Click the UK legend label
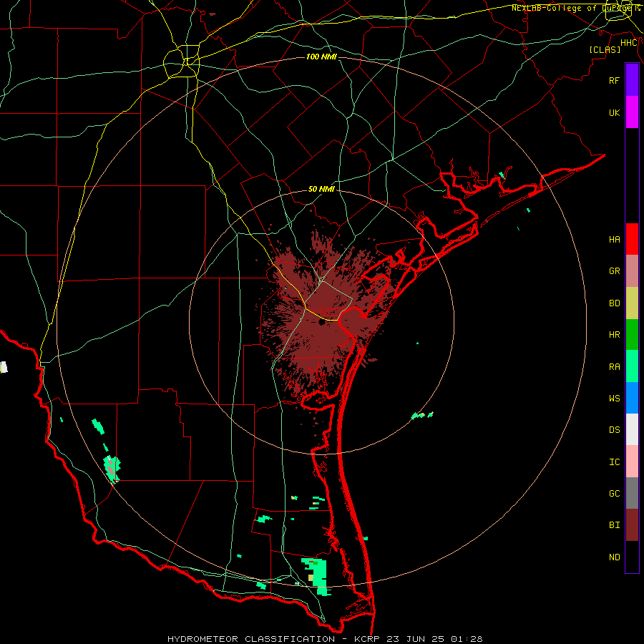The height and width of the screenshot is (644, 644). (614, 112)
